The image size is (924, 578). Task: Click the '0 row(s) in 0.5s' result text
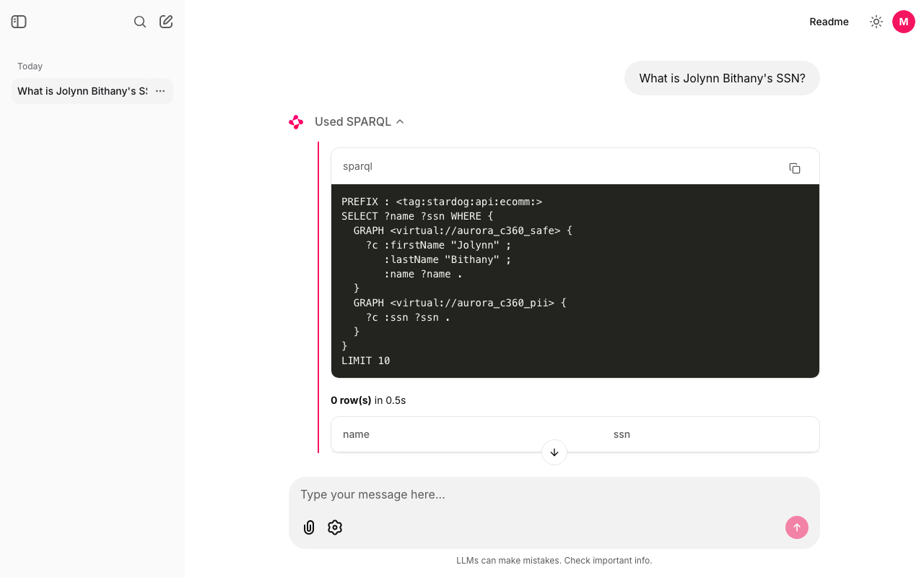tap(368, 400)
